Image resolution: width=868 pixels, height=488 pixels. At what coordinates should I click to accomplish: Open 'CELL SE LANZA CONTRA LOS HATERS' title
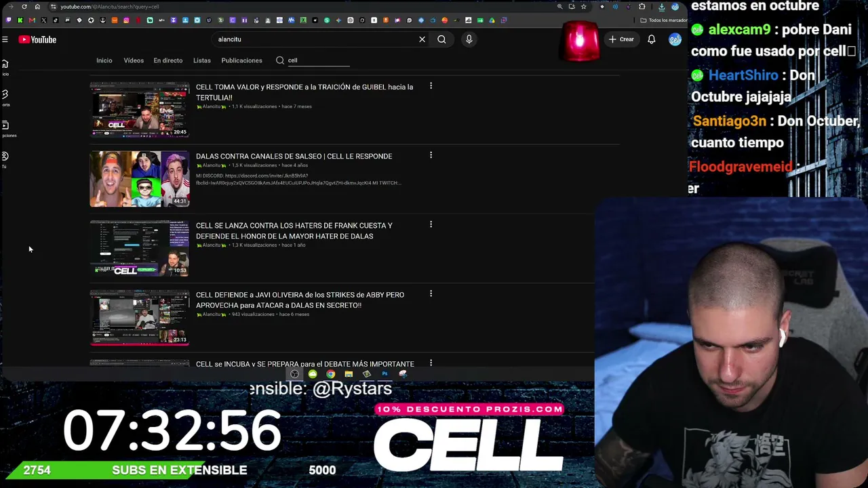[294, 230]
